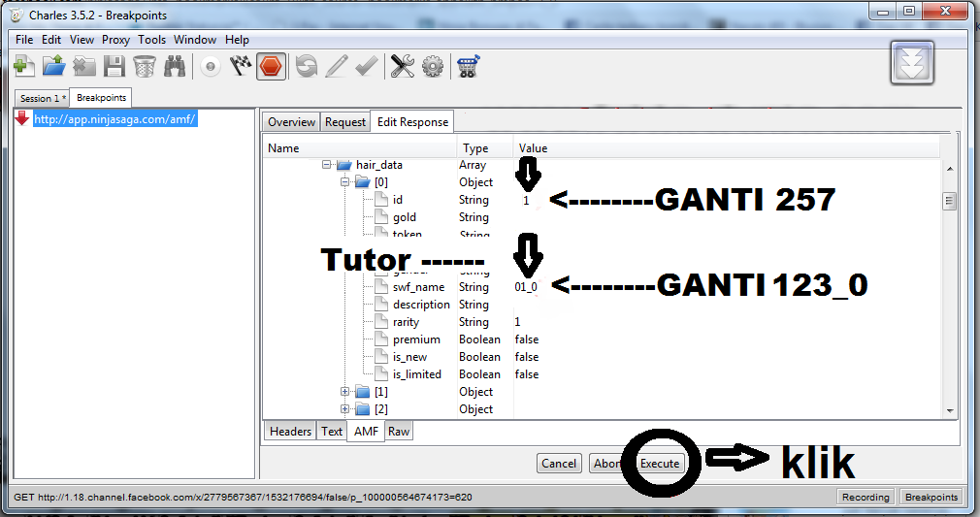Screen dimensions: 980x517
Task: Click the Repeat request arrow icon
Action: pos(307,66)
